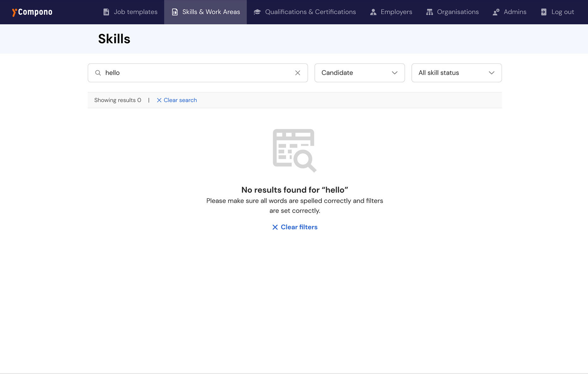588x374 pixels.
Task: Select Log out in the navigation
Action: coord(557,12)
